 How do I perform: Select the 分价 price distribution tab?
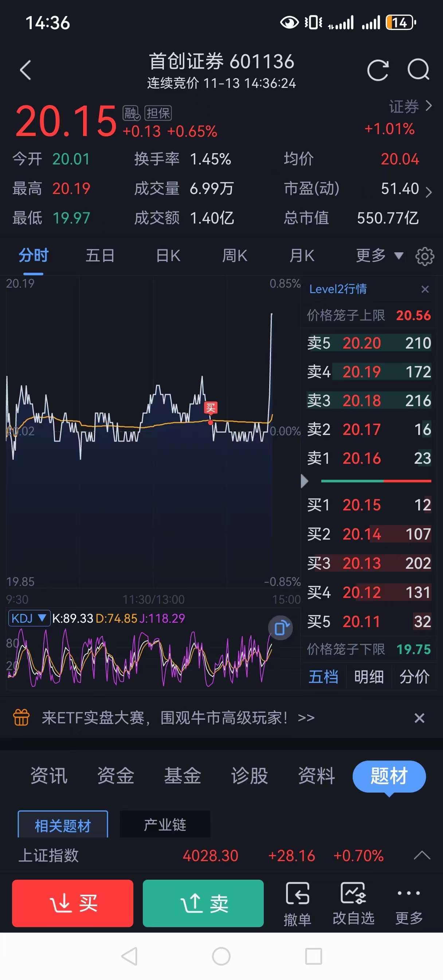(415, 677)
